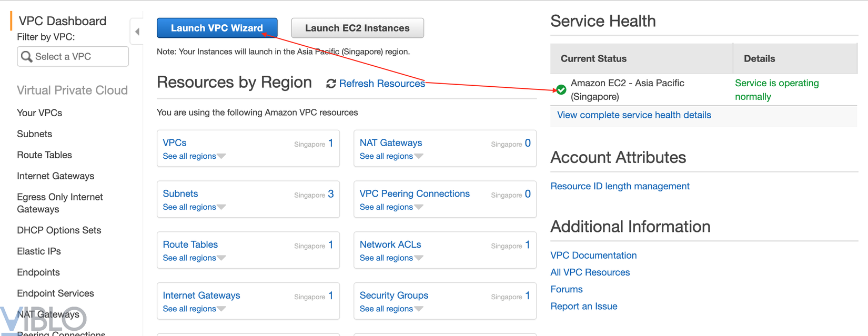
Task: Expand See all regions under Security Groups
Action: (391, 309)
